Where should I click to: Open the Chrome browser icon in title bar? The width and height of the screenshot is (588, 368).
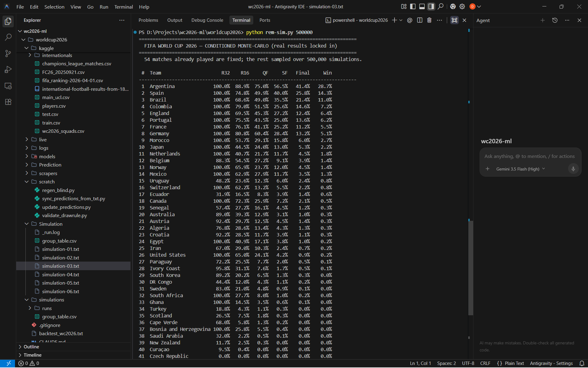[453, 6]
